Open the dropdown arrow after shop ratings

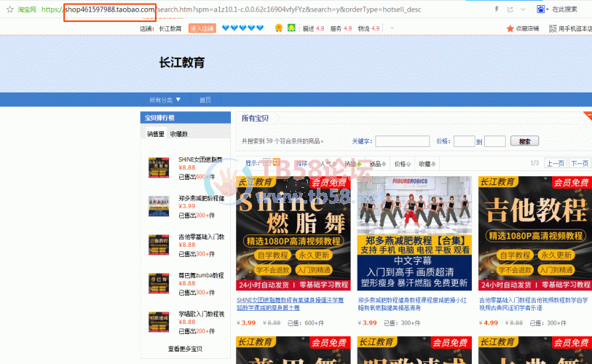click(392, 28)
